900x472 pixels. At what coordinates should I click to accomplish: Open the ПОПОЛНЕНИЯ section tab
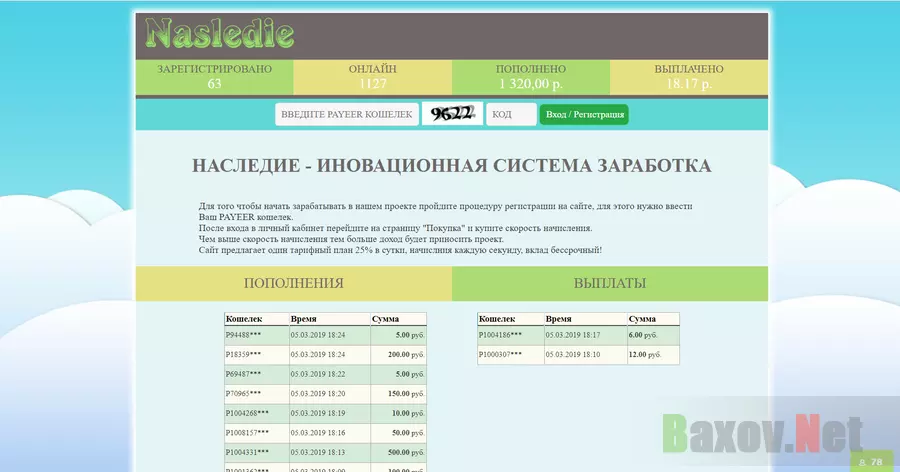pos(294,283)
